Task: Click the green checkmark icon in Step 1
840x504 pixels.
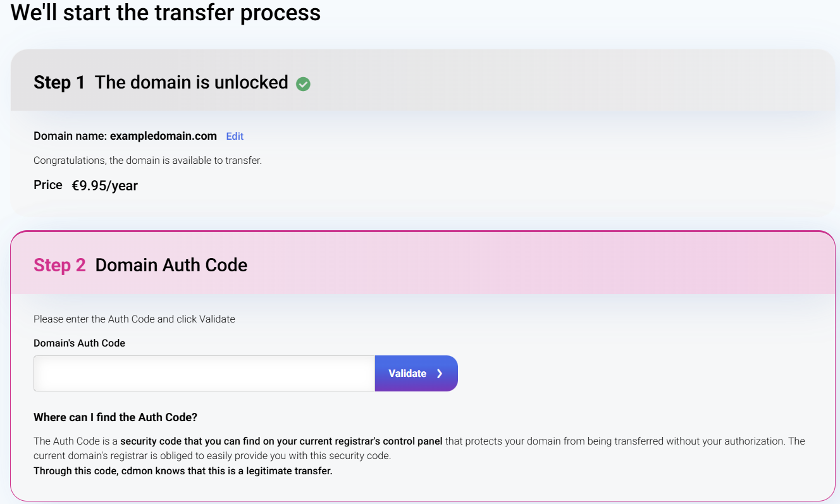Action: tap(303, 83)
